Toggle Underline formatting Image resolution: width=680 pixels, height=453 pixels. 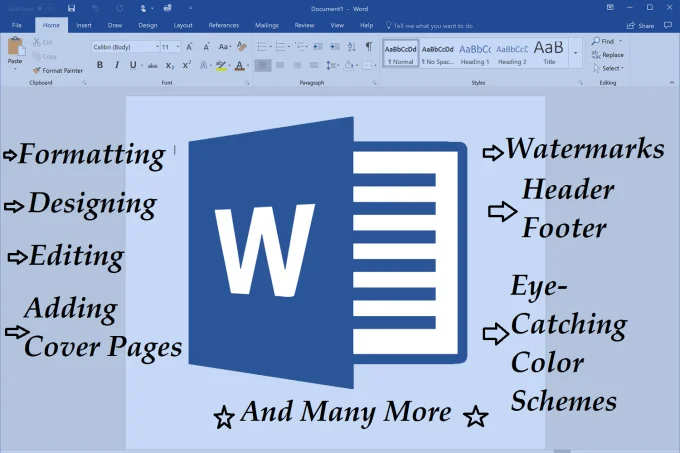[x=133, y=65]
